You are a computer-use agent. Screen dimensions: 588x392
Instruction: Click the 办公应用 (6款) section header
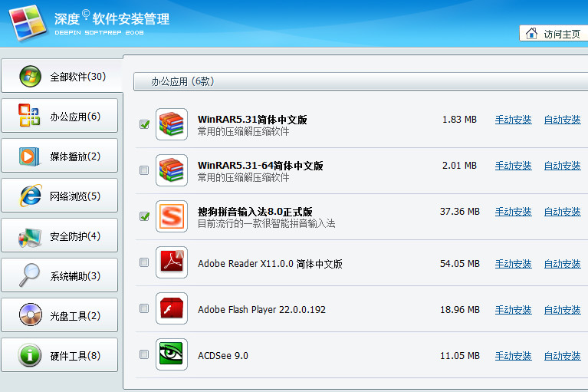click(x=361, y=81)
